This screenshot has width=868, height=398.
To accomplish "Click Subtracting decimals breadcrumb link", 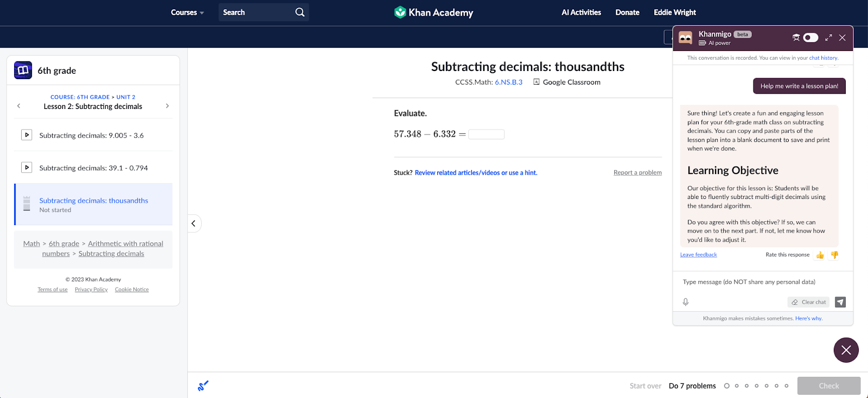I will pos(111,254).
